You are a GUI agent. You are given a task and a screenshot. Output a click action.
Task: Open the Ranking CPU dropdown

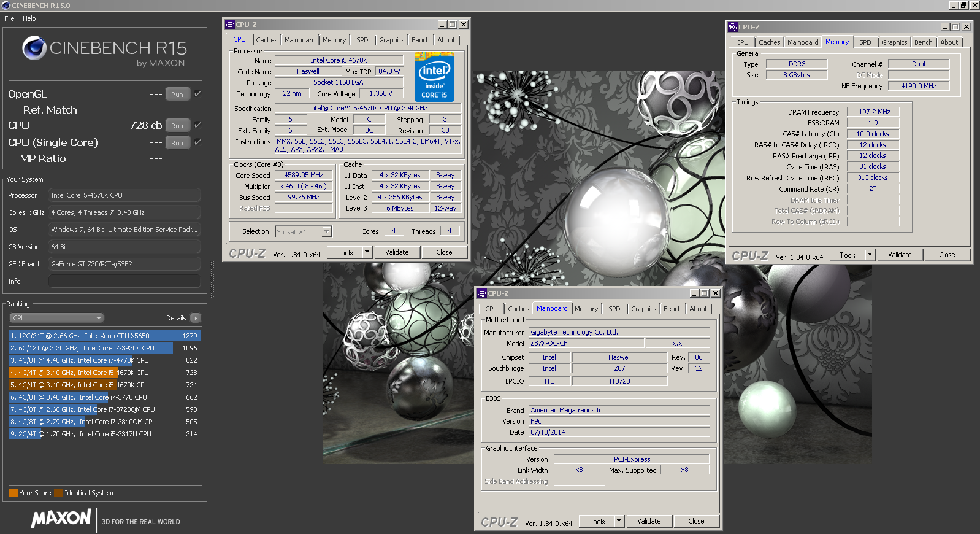[56, 318]
